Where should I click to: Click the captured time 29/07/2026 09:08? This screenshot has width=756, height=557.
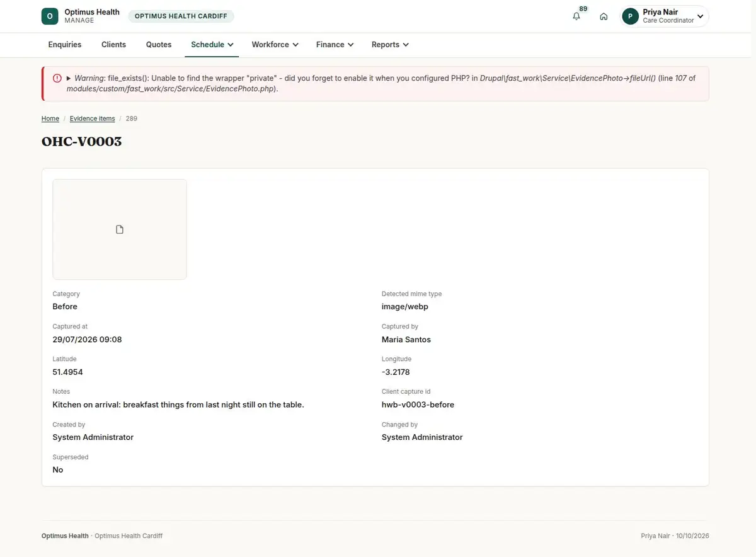pos(87,340)
